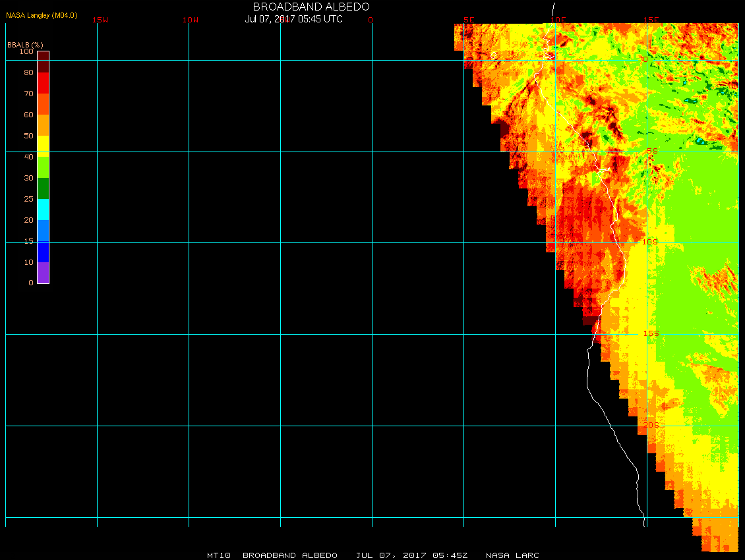745x560 pixels.
Task: Click the 15S latitude label
Action: 651,333
